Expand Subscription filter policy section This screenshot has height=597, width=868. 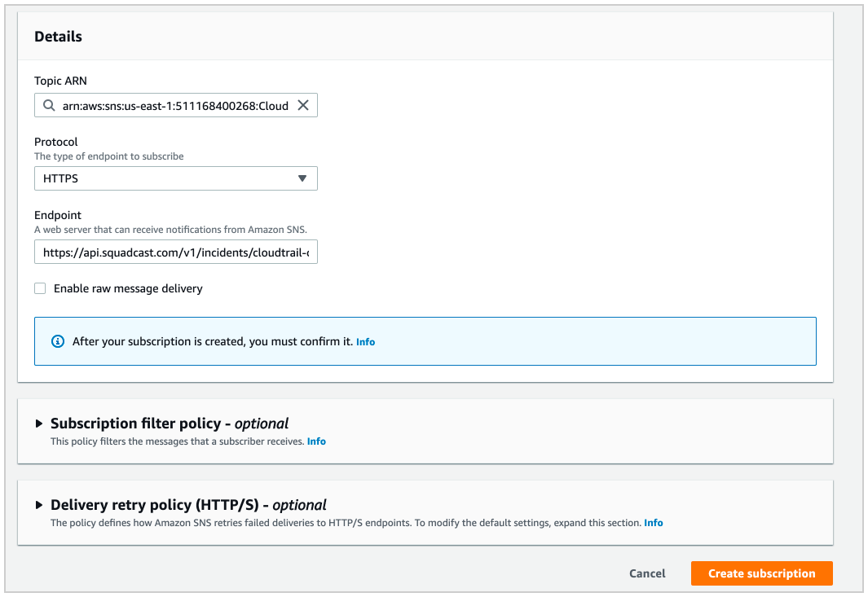[x=39, y=424]
